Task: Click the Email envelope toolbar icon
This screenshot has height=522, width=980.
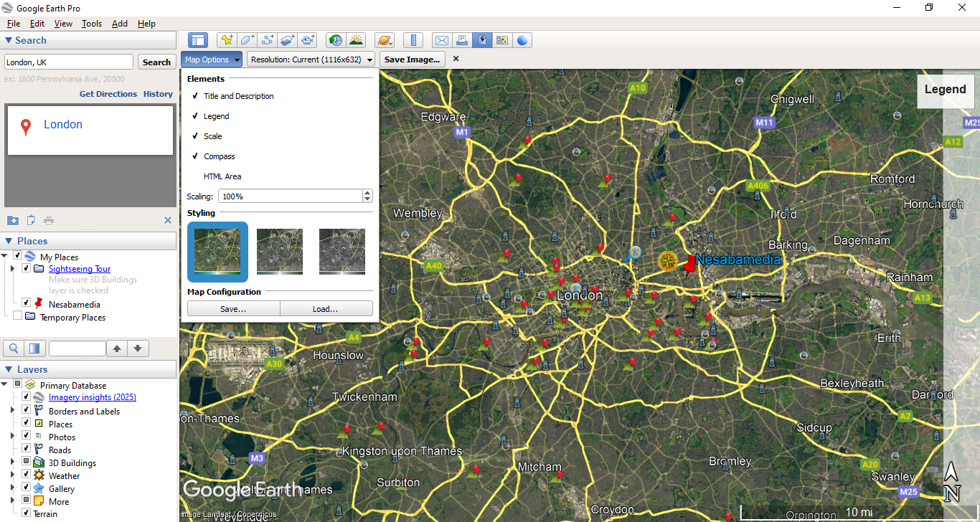Action: pos(442,40)
